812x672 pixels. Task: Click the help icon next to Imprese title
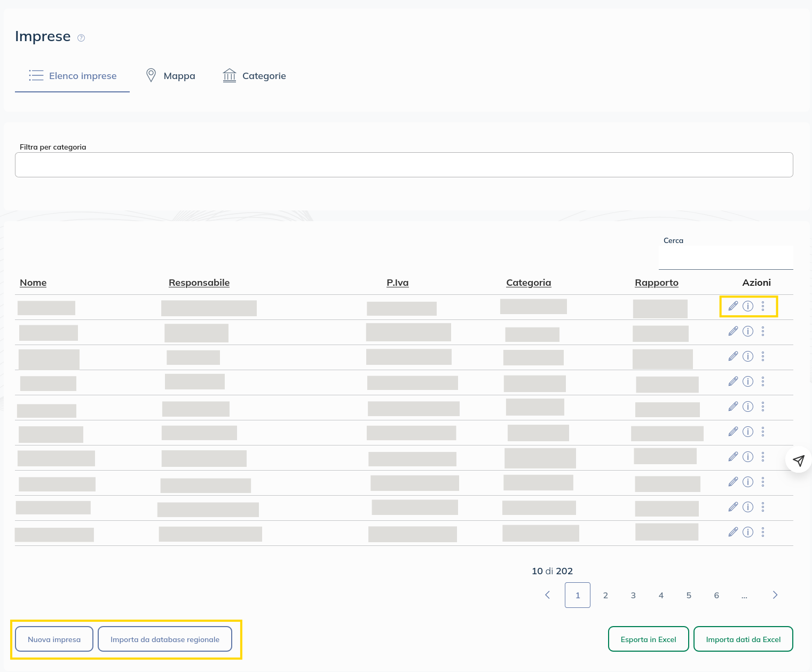pyautogui.click(x=81, y=38)
